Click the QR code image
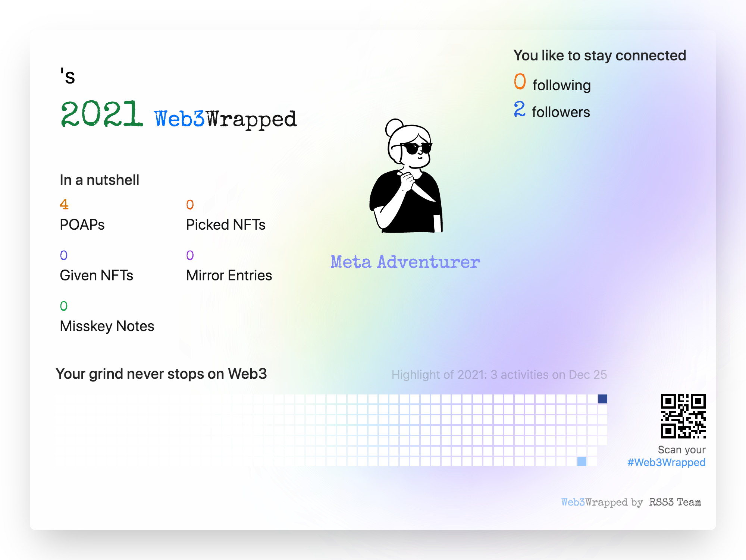746x560 pixels. (x=683, y=416)
